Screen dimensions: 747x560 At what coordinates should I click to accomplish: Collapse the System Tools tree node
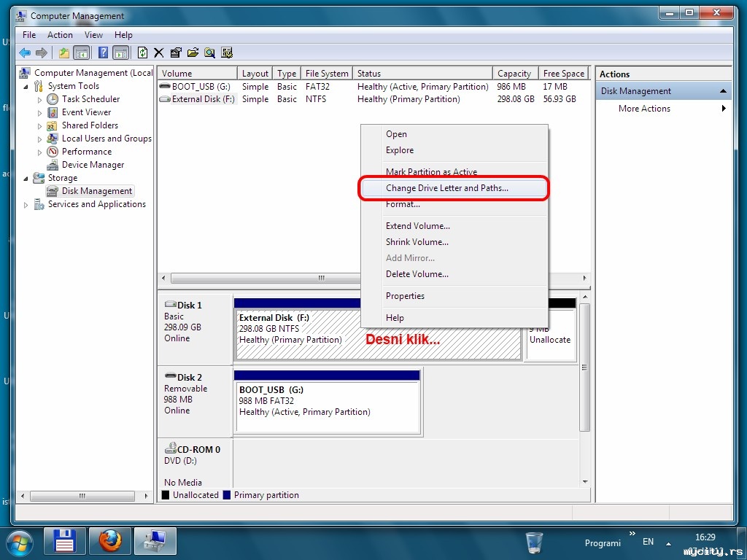click(26, 87)
